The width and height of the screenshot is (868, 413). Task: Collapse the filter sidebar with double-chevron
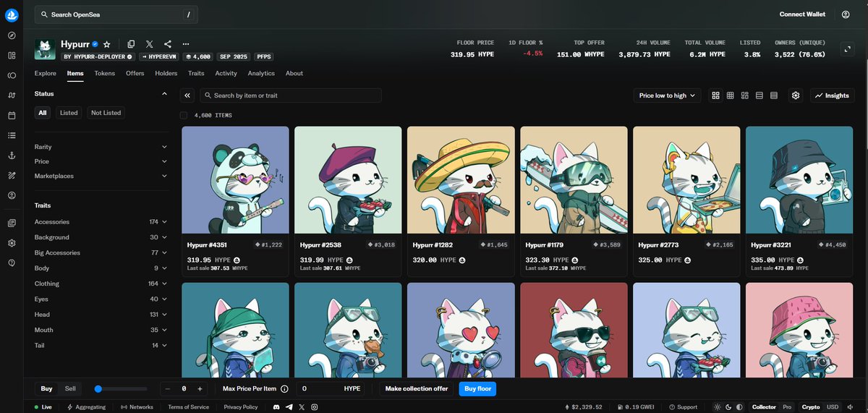pos(187,95)
